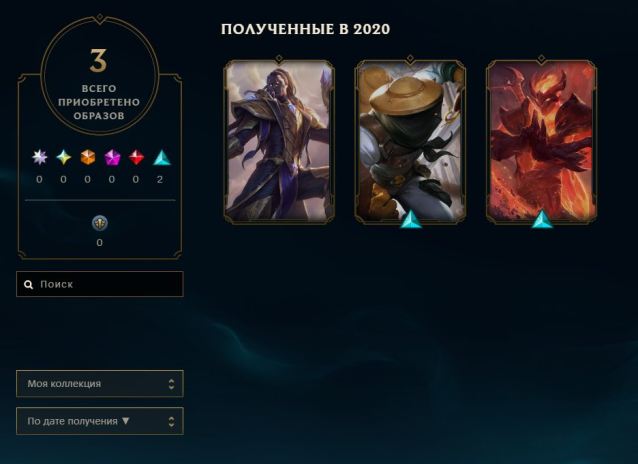Select the magenta Legendary rarity gem icon

(x=112, y=158)
